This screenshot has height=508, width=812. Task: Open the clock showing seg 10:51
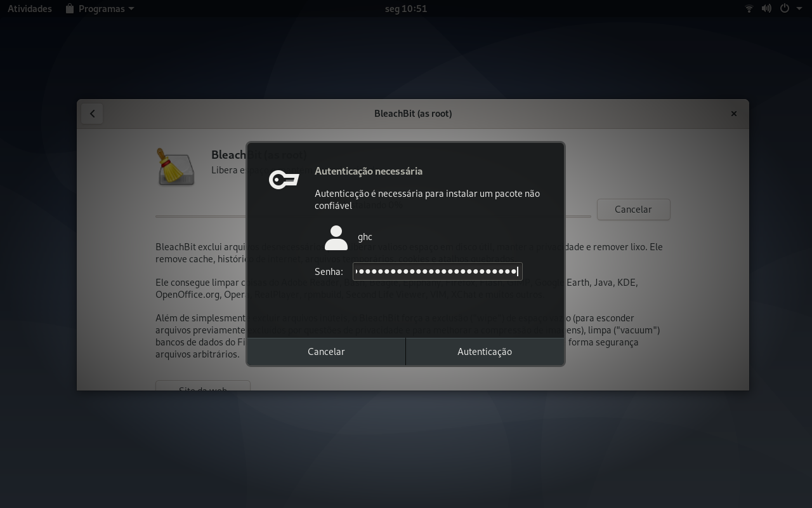click(x=406, y=9)
